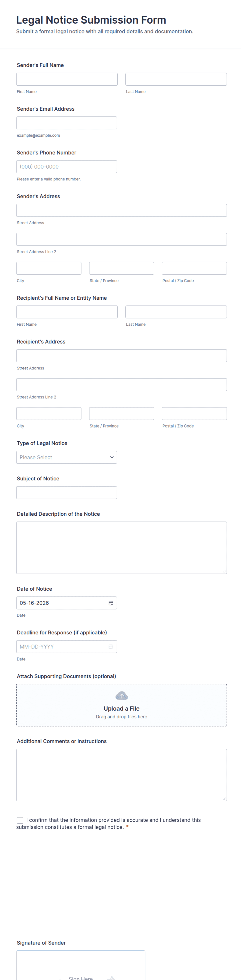Image resolution: width=241 pixels, height=980 pixels.
Task: Click the Signature of Sender pad
Action: point(81,965)
